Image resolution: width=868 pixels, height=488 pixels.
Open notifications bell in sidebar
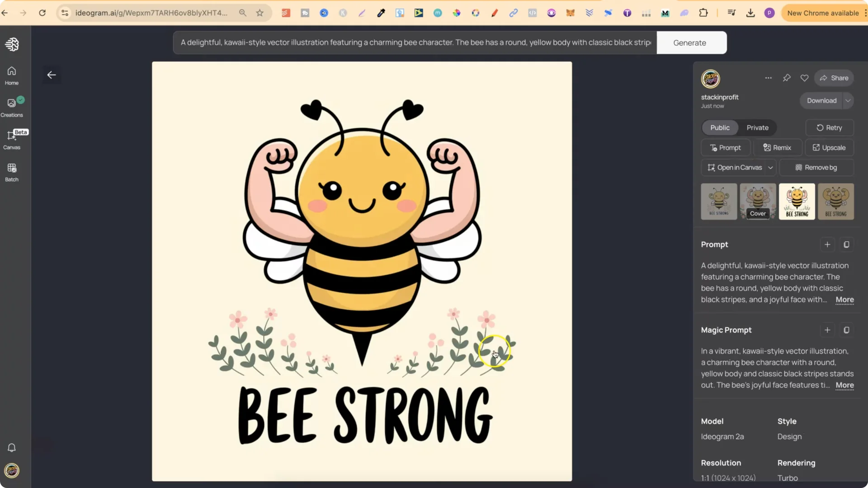[x=11, y=447]
